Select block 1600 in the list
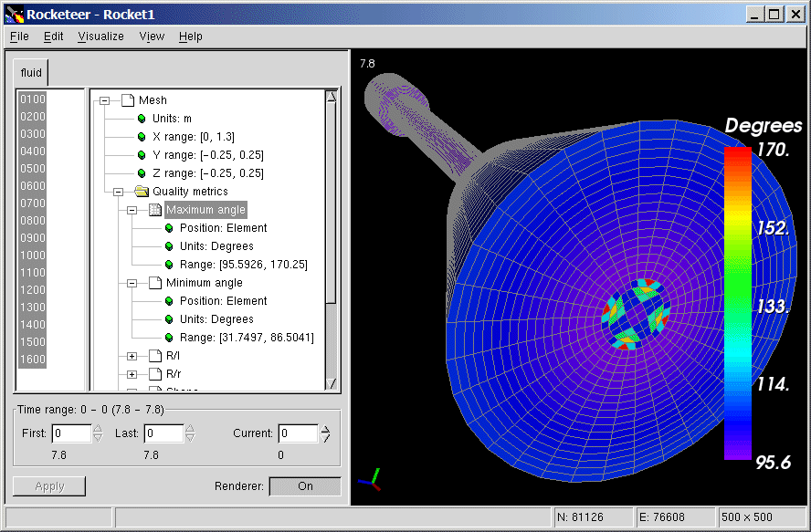811x532 pixels. pyautogui.click(x=33, y=360)
